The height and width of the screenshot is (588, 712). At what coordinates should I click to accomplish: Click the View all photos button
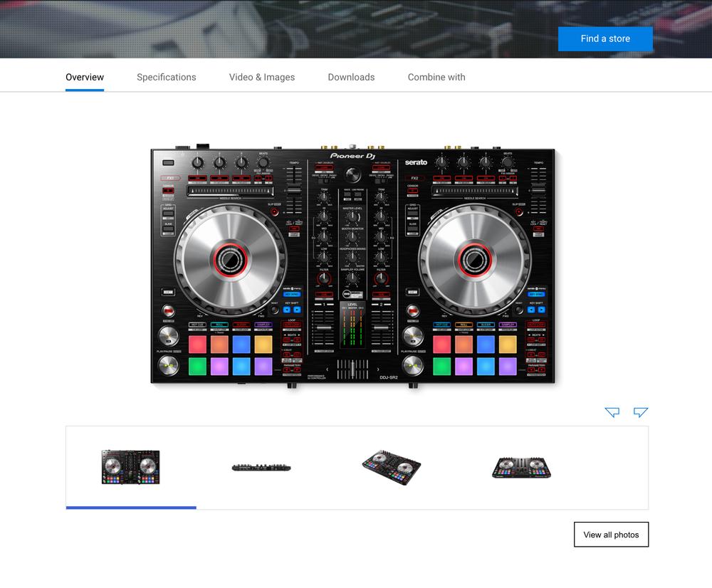click(611, 535)
